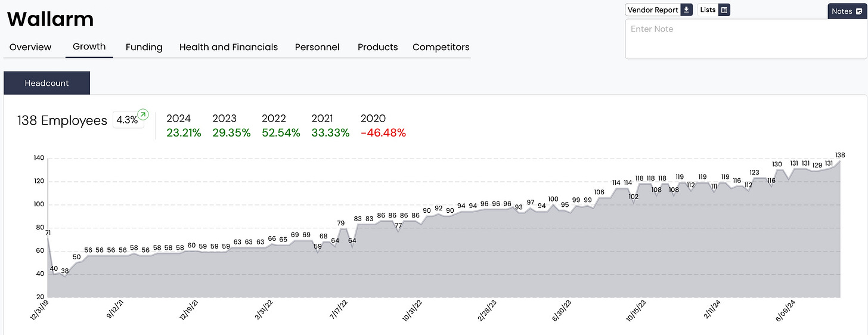Viewport: 868px width, 335px height.
Task: Click the 123 data point label
Action: pyautogui.click(x=754, y=172)
